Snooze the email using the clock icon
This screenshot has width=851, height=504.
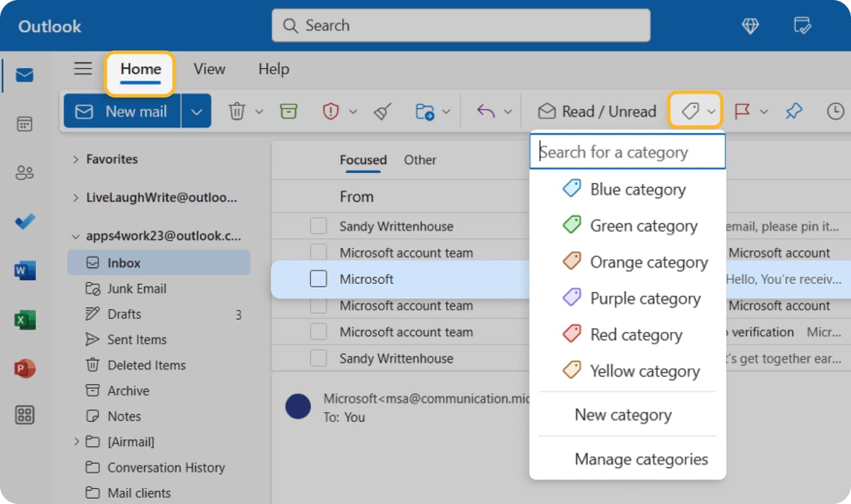pos(836,111)
